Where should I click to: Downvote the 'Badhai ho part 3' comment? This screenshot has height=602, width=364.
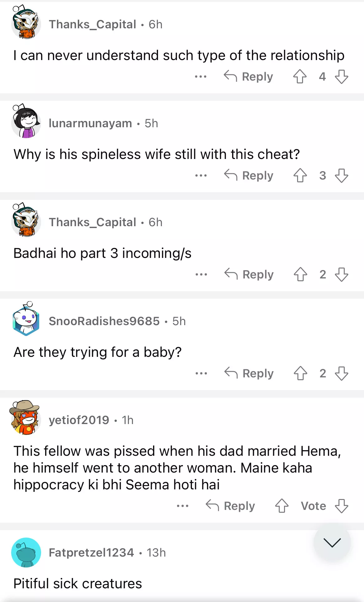[x=341, y=274]
